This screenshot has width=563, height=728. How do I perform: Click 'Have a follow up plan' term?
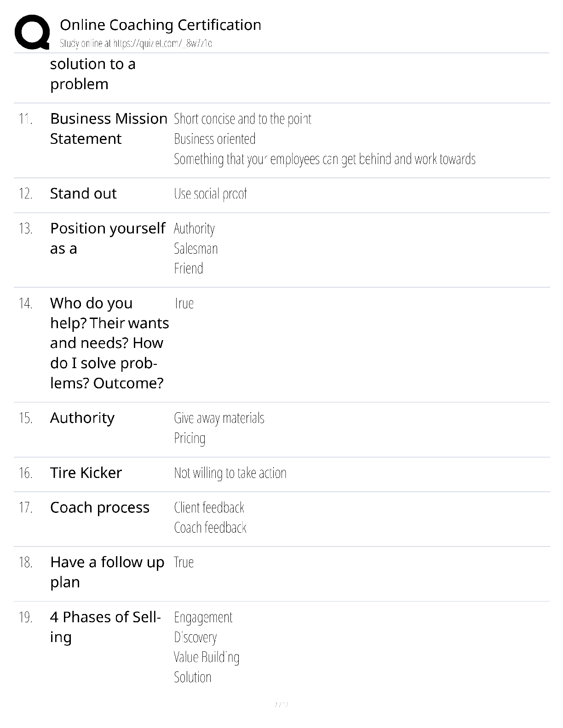click(x=107, y=572)
